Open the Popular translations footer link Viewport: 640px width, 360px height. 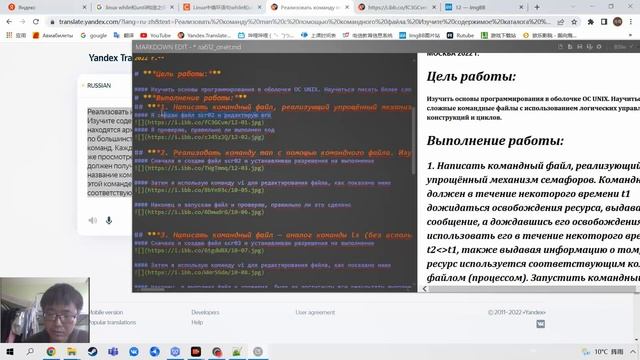point(113,322)
